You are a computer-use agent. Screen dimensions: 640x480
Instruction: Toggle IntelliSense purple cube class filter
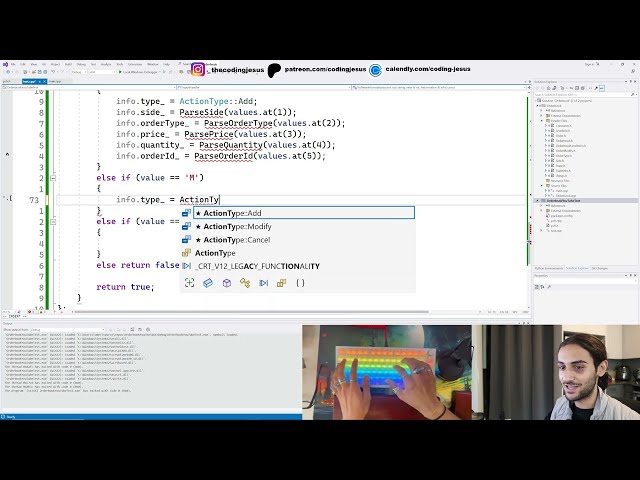click(x=227, y=283)
